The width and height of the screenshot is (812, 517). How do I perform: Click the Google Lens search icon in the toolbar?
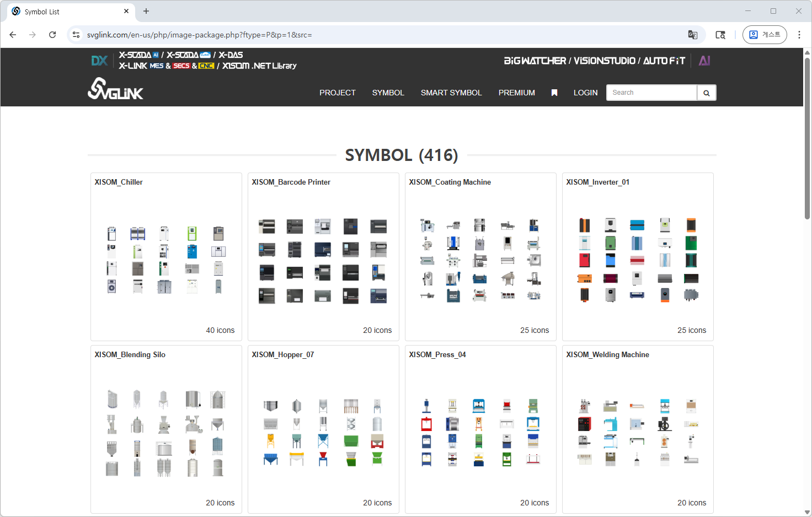coord(720,35)
